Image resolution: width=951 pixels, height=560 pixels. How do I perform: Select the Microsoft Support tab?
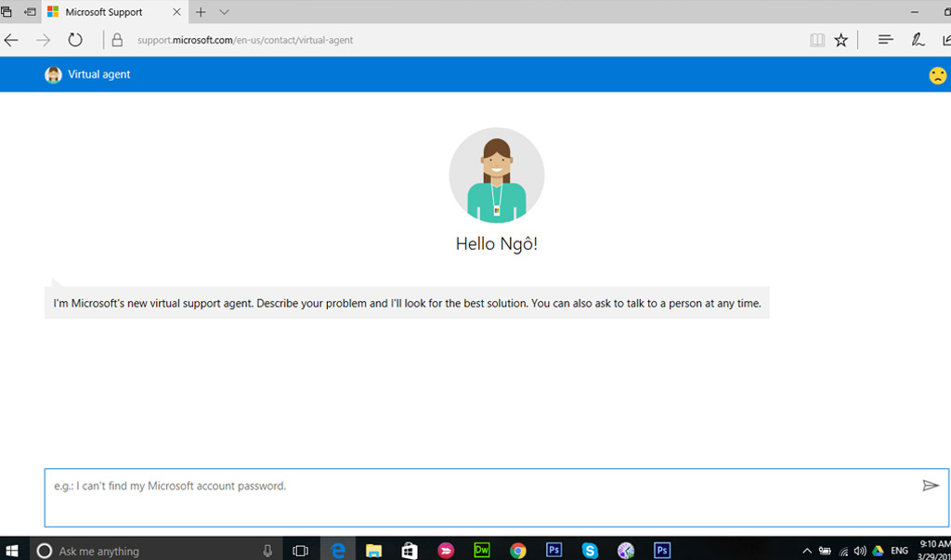coord(104,12)
